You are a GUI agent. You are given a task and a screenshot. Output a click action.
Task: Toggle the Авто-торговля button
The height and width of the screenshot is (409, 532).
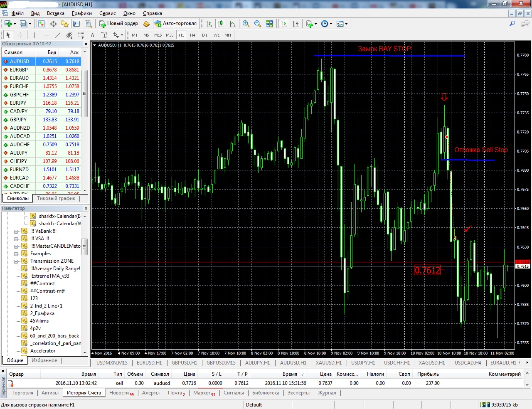[x=175, y=24]
